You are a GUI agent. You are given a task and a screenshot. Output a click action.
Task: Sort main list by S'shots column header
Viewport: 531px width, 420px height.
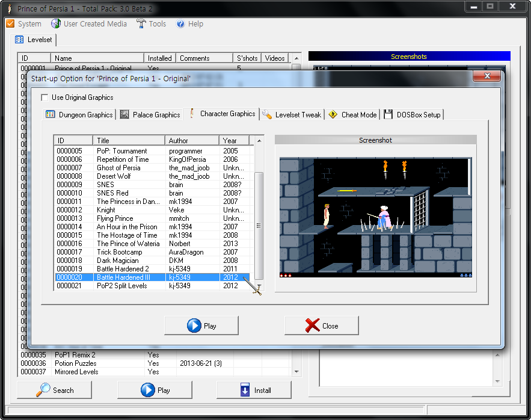pos(248,58)
